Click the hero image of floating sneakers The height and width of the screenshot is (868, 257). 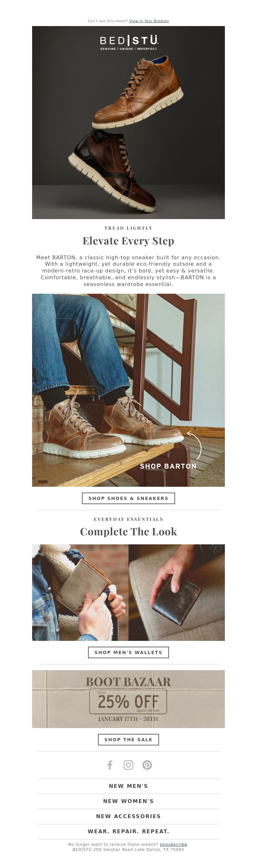click(128, 122)
